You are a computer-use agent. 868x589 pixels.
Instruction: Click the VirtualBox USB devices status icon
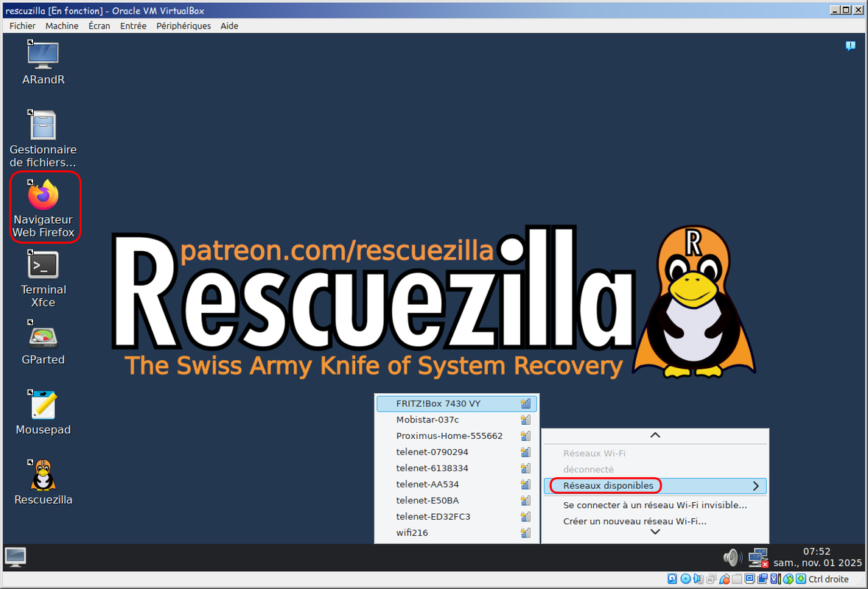tap(724, 579)
